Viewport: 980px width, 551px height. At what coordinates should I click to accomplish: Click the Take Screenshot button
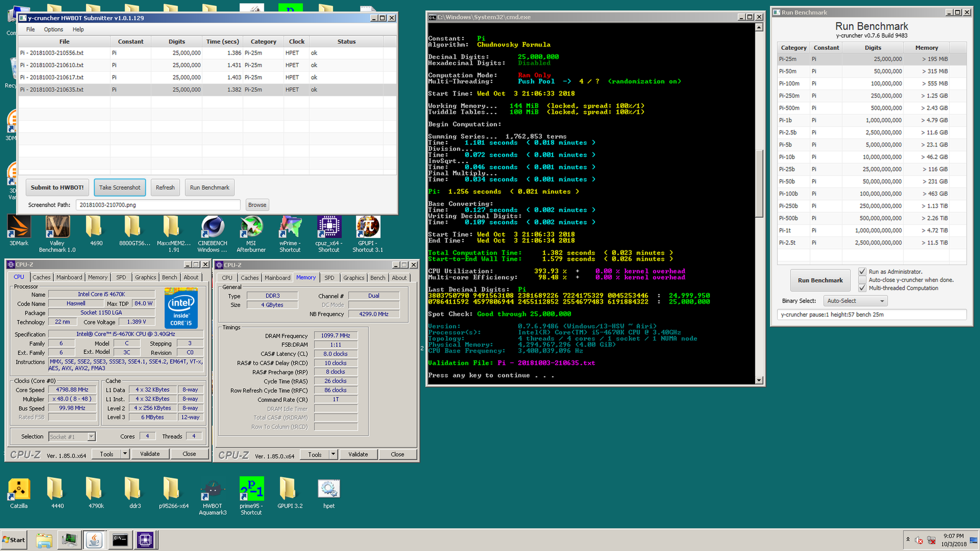(119, 188)
